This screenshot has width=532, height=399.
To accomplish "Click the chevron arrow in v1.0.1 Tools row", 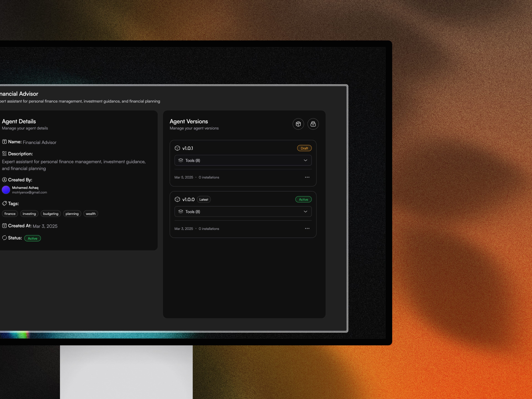I will pyautogui.click(x=305, y=160).
